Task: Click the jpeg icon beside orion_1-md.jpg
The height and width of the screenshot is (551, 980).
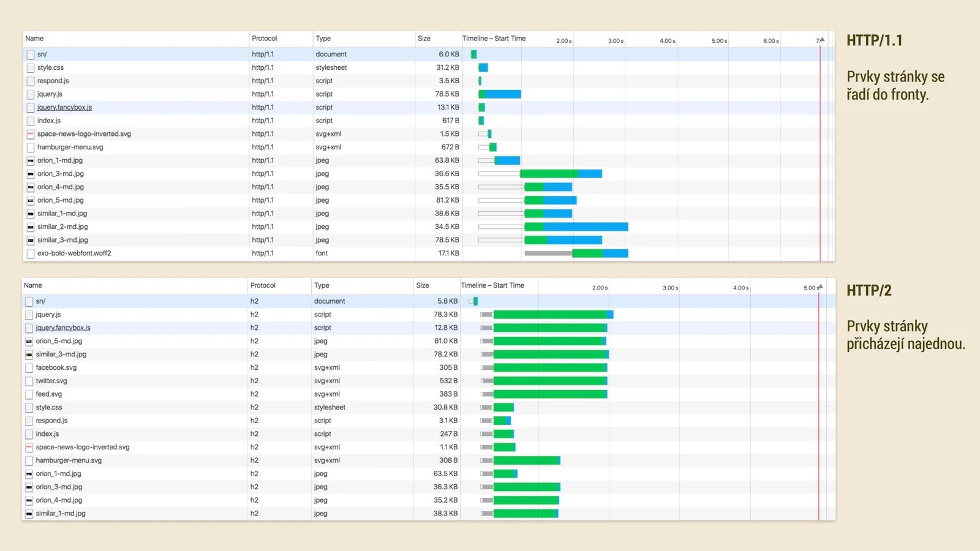Action: (x=29, y=160)
